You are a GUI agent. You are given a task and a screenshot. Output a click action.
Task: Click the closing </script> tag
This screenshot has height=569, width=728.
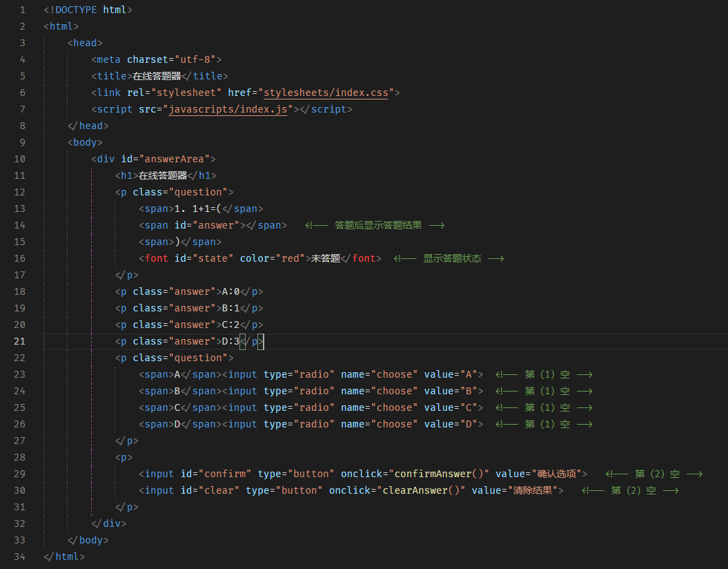pos(326,109)
